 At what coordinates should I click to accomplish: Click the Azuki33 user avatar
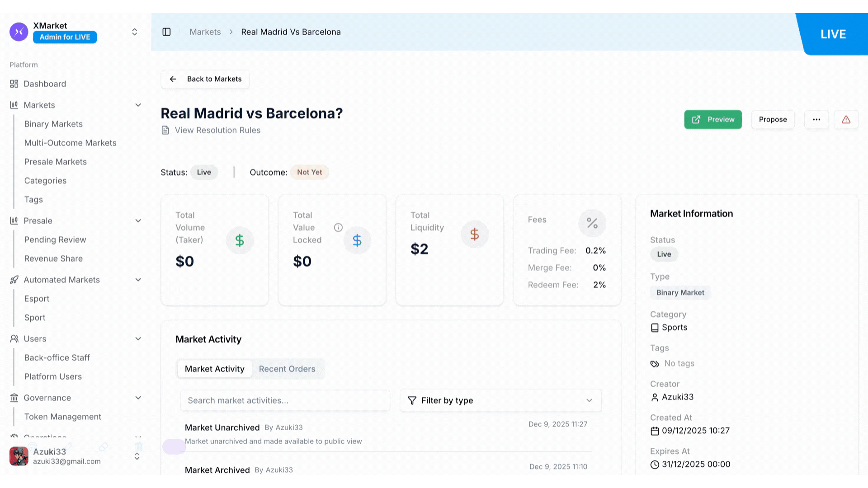19,456
